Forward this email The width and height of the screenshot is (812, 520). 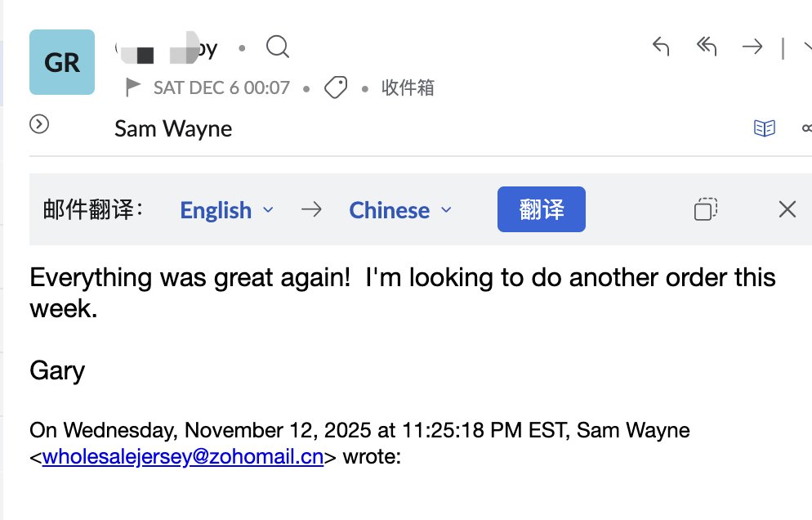(x=752, y=47)
